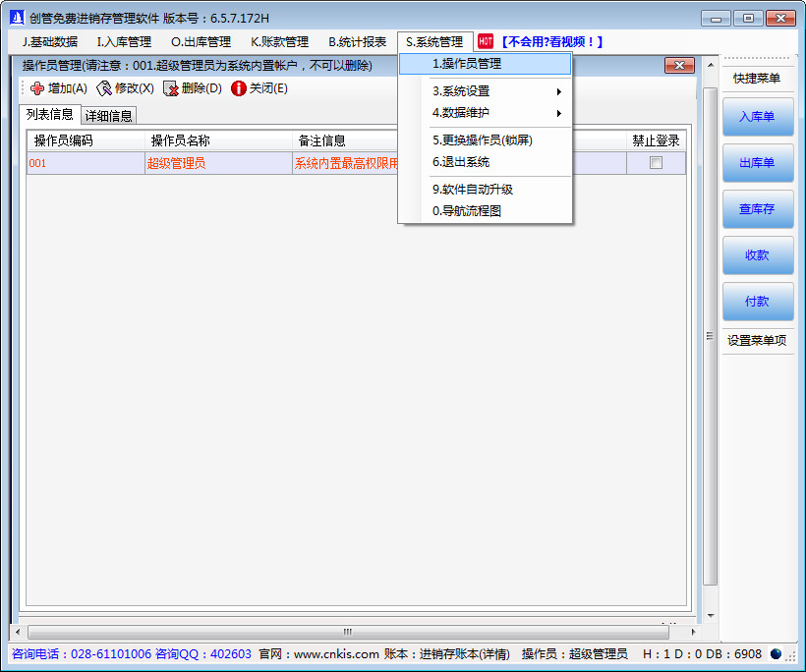Click the horizontal scrollbar left arrow

[x=18, y=632]
